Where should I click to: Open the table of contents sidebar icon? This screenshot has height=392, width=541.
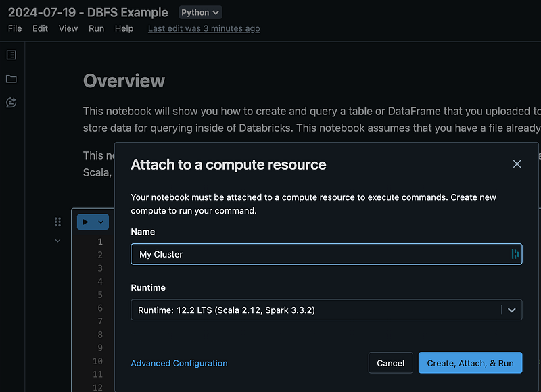click(11, 55)
